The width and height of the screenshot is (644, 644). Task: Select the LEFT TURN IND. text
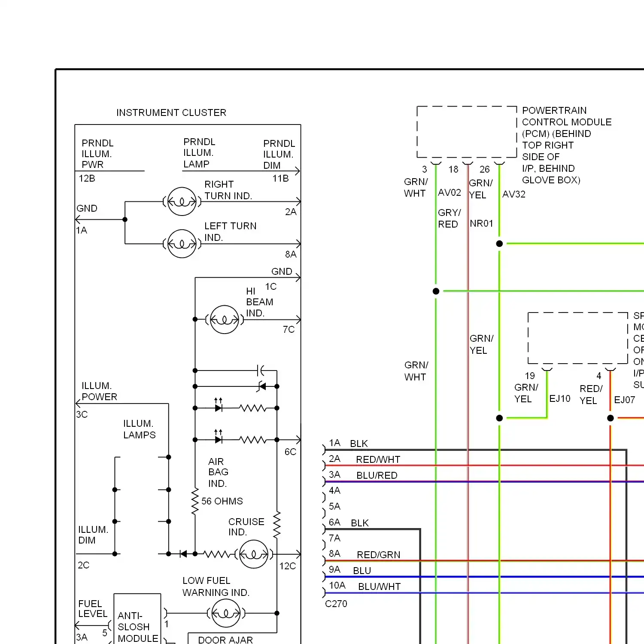230,231
